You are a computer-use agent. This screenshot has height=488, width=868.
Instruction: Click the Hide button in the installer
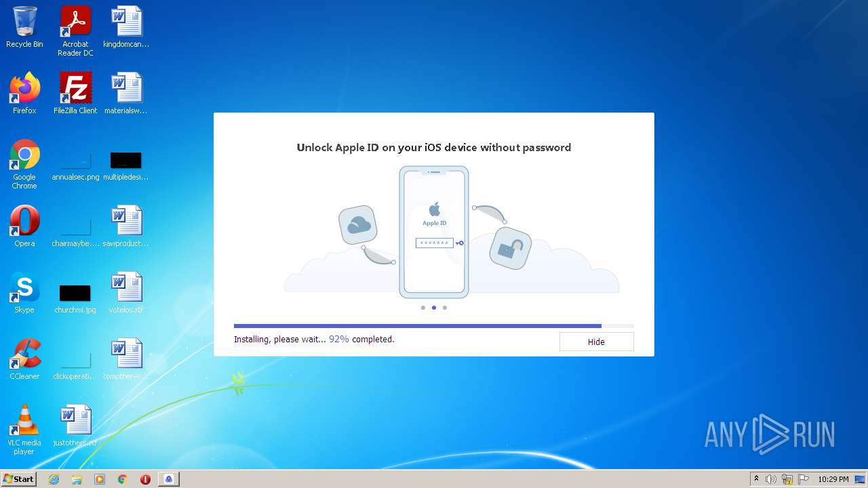[596, 342]
